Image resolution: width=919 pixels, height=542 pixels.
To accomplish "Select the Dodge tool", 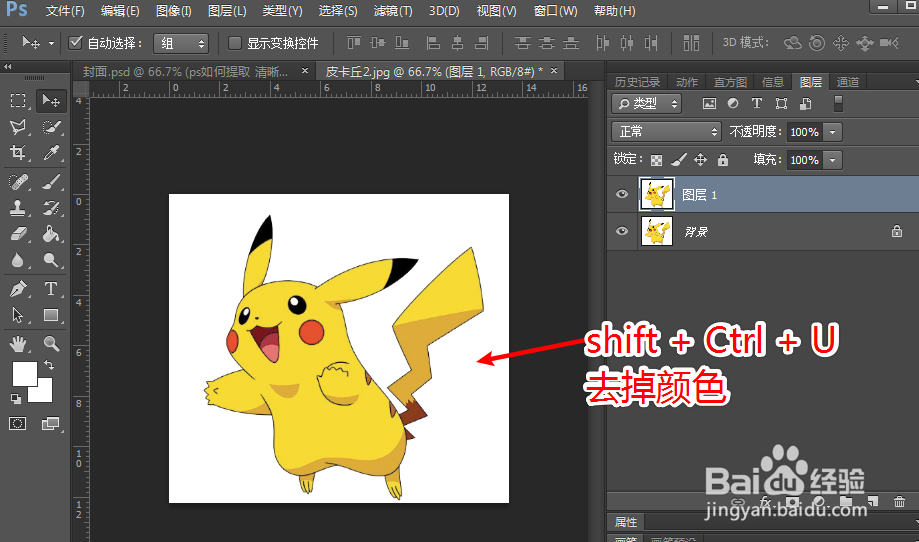I will pos(51,260).
